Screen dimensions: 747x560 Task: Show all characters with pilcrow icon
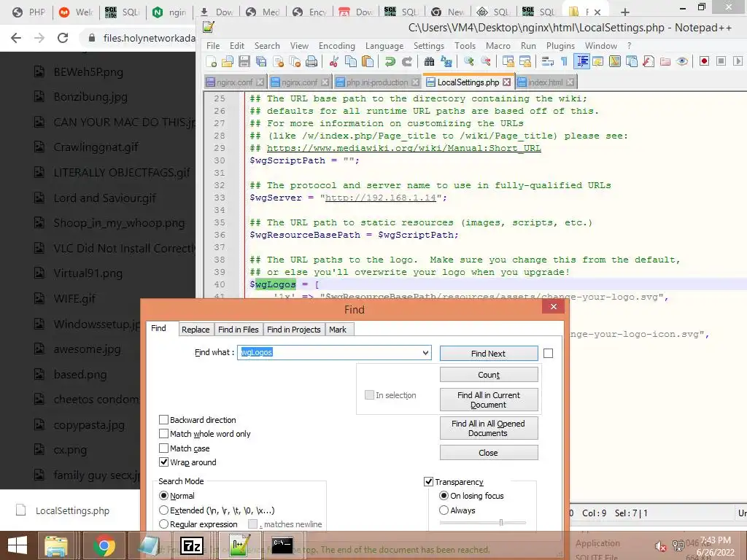click(564, 61)
